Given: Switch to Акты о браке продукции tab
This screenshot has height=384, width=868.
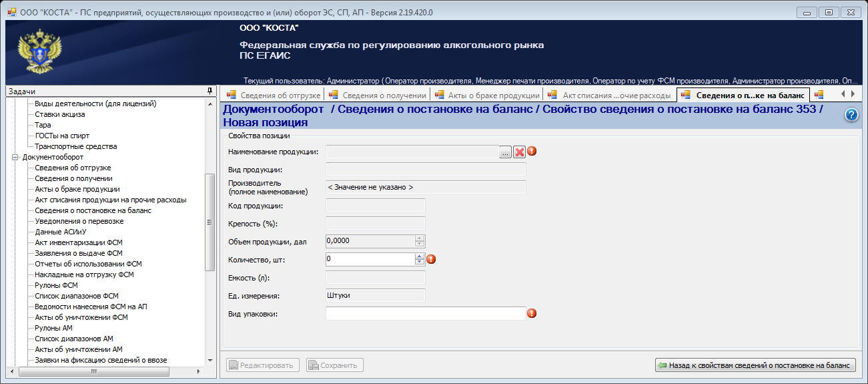Looking at the screenshot, I should point(486,95).
